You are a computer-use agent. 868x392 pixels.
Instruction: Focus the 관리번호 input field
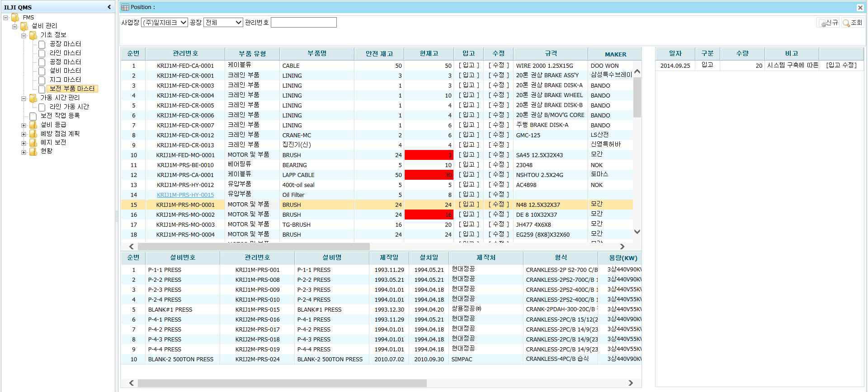pyautogui.click(x=303, y=22)
